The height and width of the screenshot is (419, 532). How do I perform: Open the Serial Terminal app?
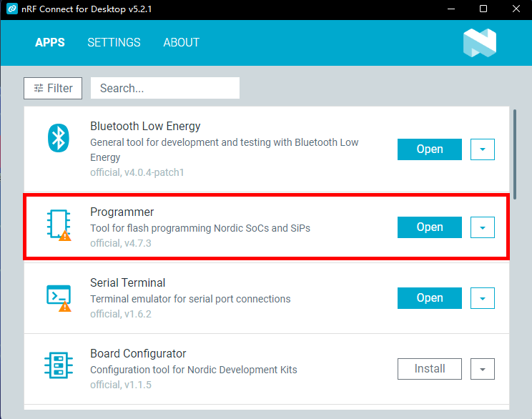click(430, 298)
